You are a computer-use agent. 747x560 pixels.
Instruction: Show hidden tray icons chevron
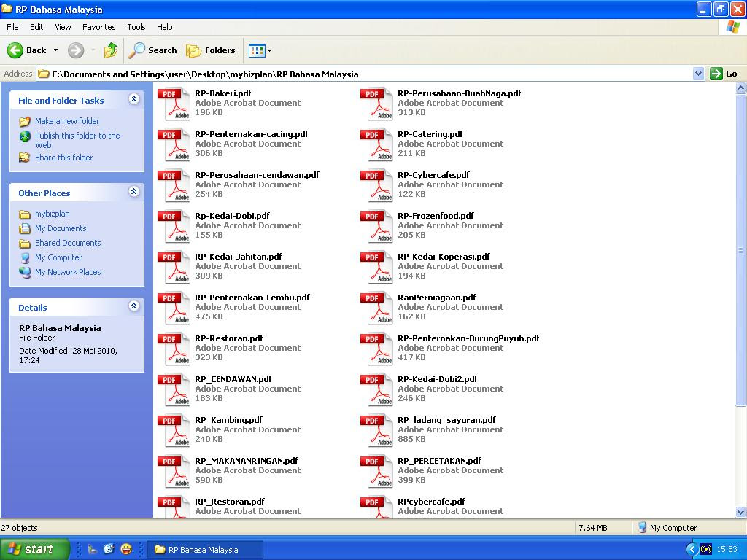tap(692, 550)
